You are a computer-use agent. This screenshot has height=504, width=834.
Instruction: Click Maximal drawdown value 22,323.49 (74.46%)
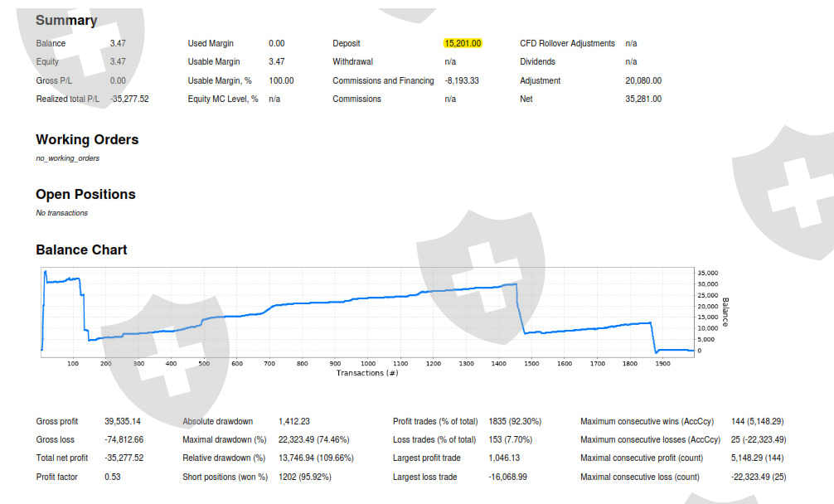314,439
